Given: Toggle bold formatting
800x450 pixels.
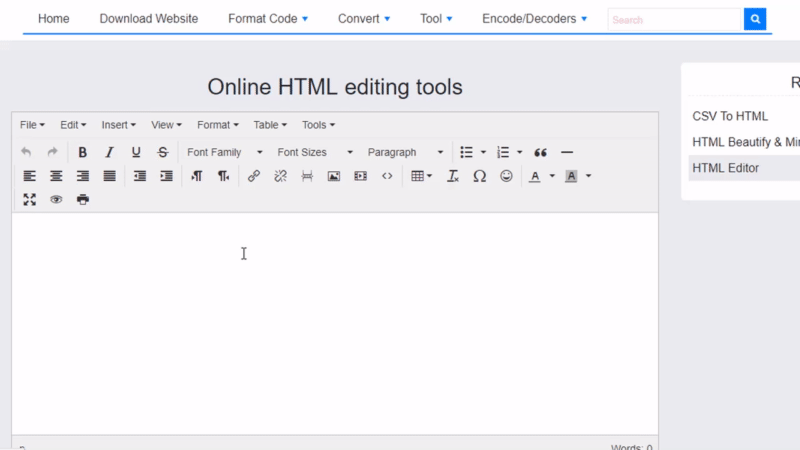Looking at the screenshot, I should pos(83,152).
